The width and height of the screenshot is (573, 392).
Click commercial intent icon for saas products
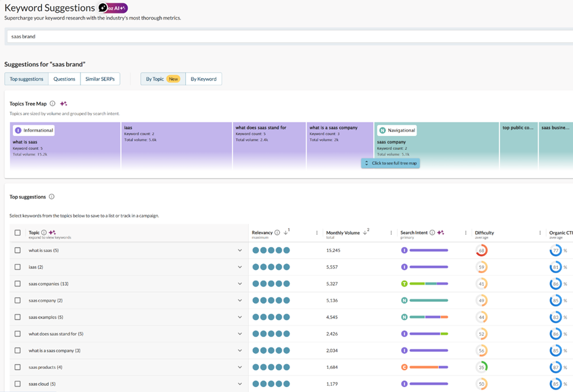404,367
